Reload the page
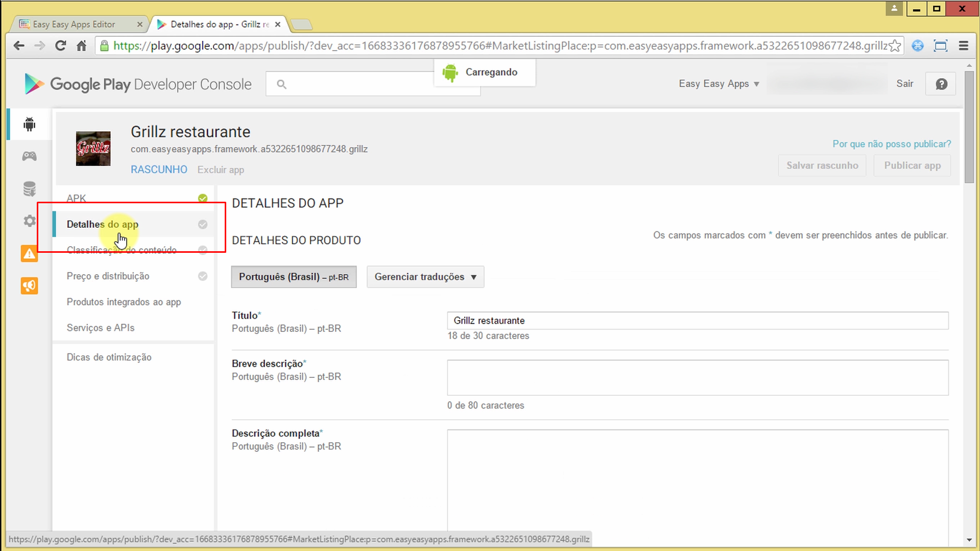The width and height of the screenshot is (980, 551). coord(60,45)
